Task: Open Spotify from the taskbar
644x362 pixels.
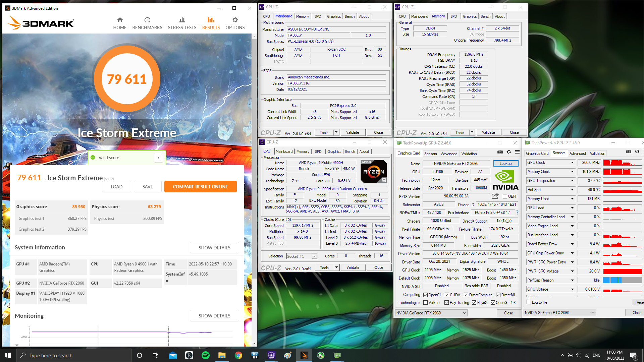Action: [206, 355]
